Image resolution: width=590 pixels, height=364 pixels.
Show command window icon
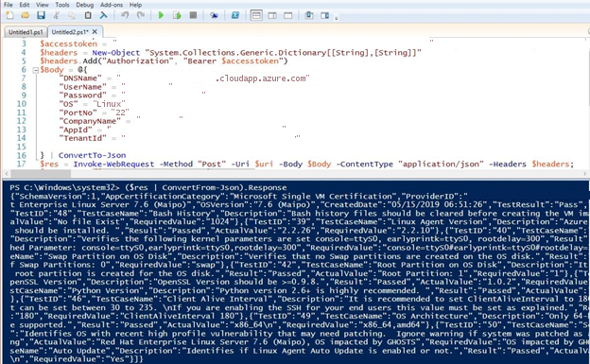point(309,15)
